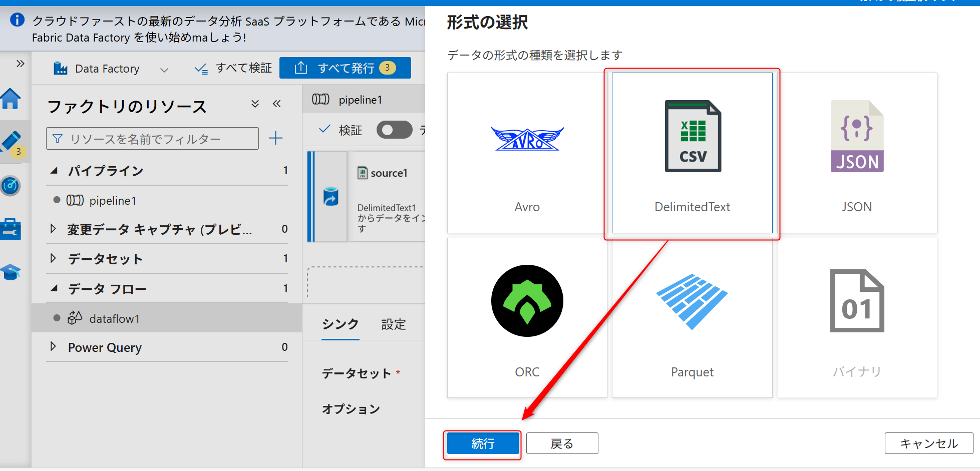Open the Data Factory dropdown
Image resolution: width=980 pixels, height=471 pixels.
164,69
